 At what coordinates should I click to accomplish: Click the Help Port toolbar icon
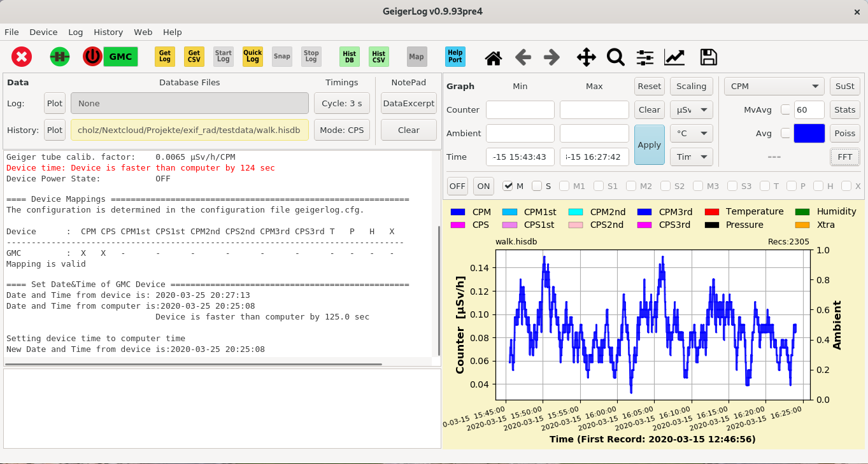tap(455, 57)
